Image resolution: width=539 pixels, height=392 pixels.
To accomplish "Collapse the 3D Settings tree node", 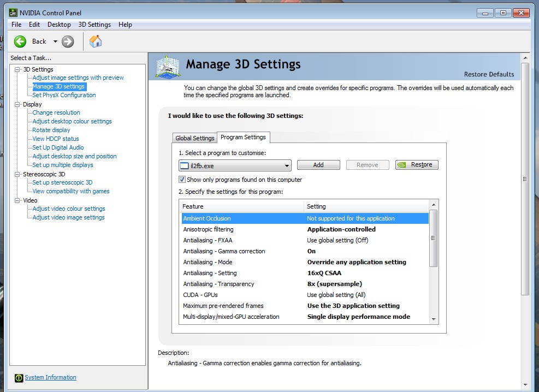I will coord(18,69).
